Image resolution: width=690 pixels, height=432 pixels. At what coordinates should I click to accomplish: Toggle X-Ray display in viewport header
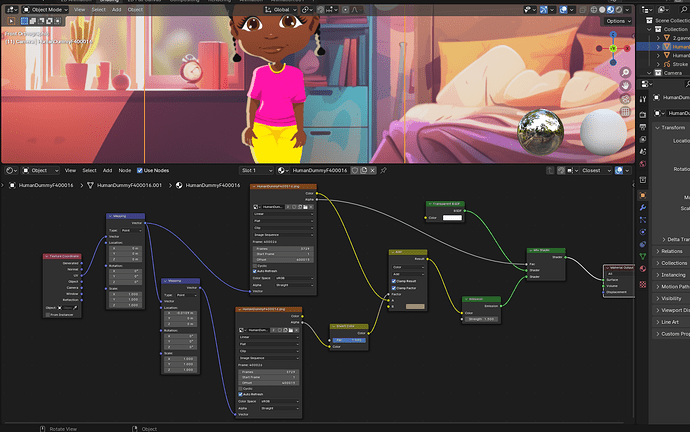[583, 9]
